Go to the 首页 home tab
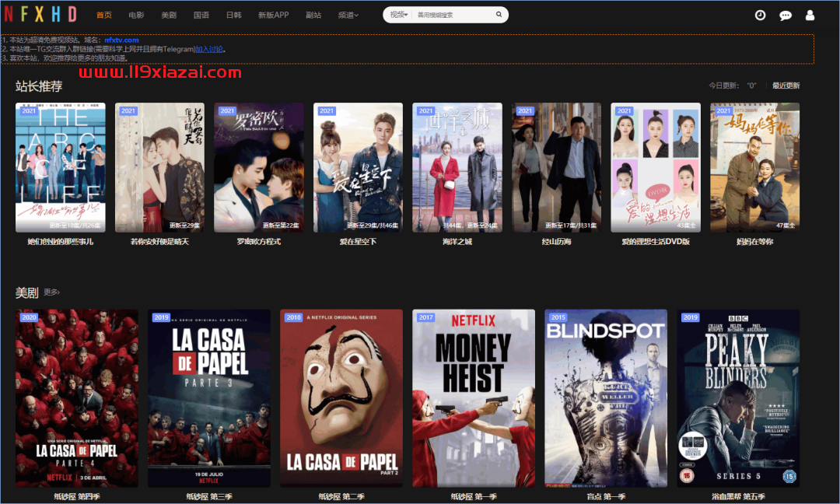Viewport: 840px width, 504px height. [x=104, y=15]
